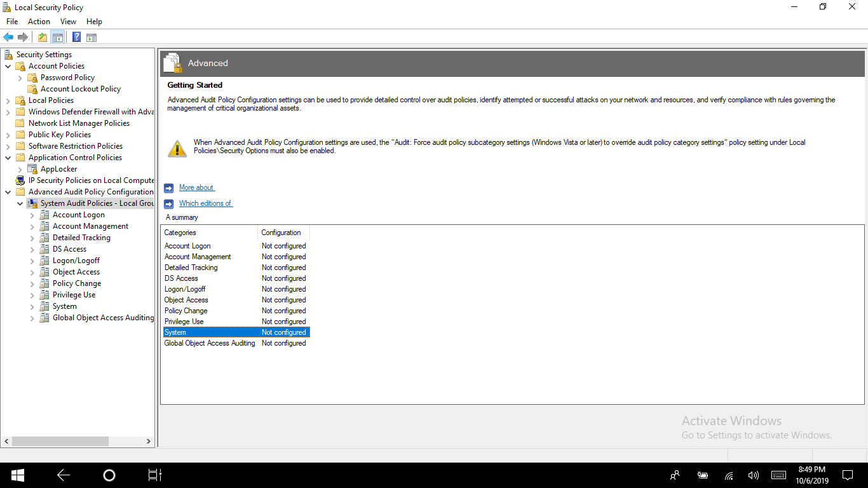Open the Help menu
The height and width of the screenshot is (488, 868).
point(94,22)
